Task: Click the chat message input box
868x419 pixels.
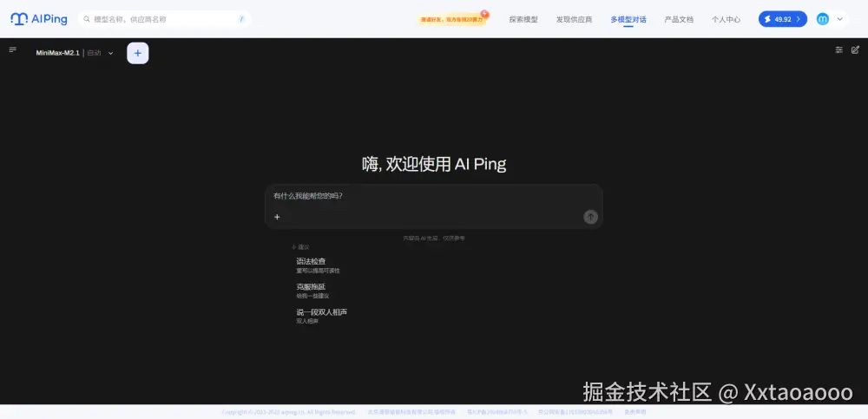Action: point(433,206)
